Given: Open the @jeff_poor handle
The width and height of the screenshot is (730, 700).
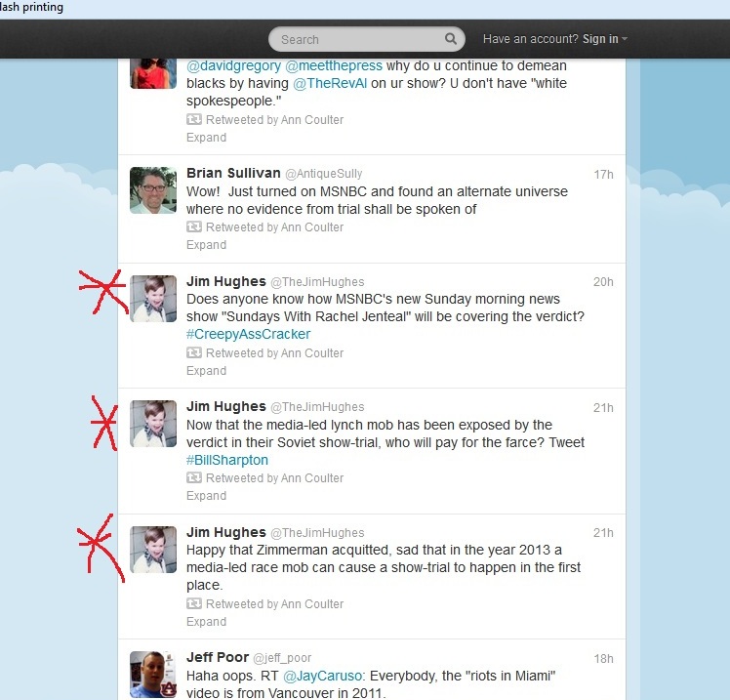Looking at the screenshot, I should click(282, 658).
